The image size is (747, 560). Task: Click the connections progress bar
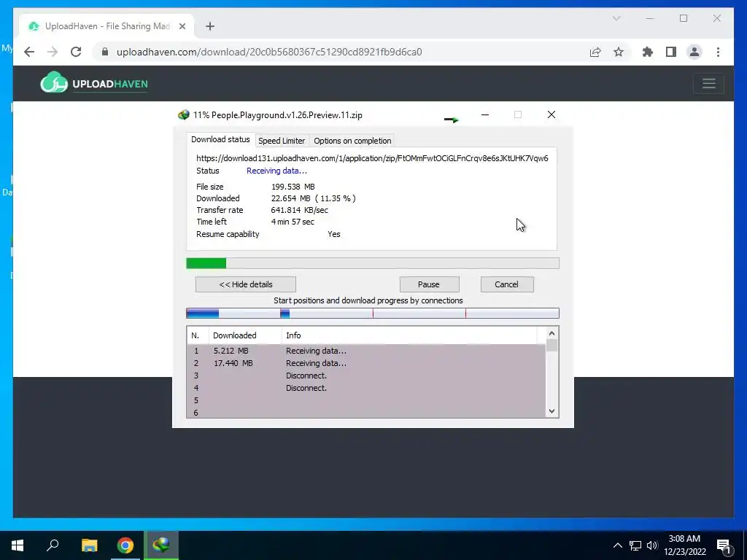point(373,313)
